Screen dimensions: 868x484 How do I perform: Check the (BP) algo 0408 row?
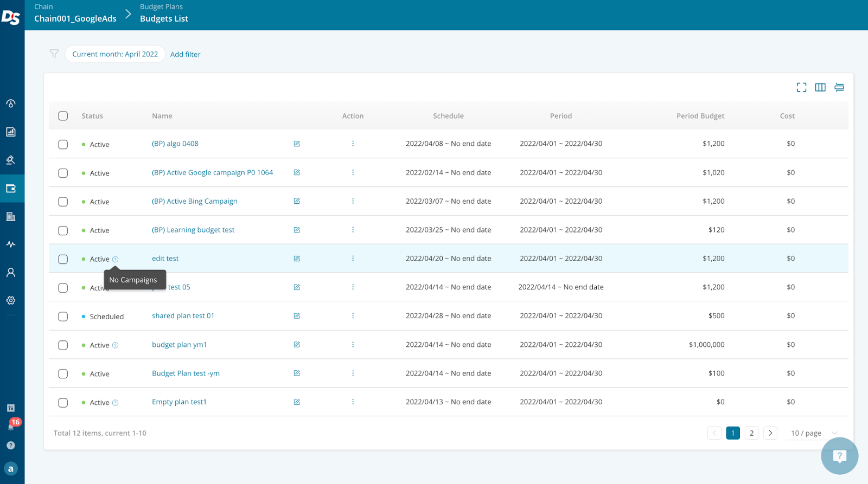(63, 144)
